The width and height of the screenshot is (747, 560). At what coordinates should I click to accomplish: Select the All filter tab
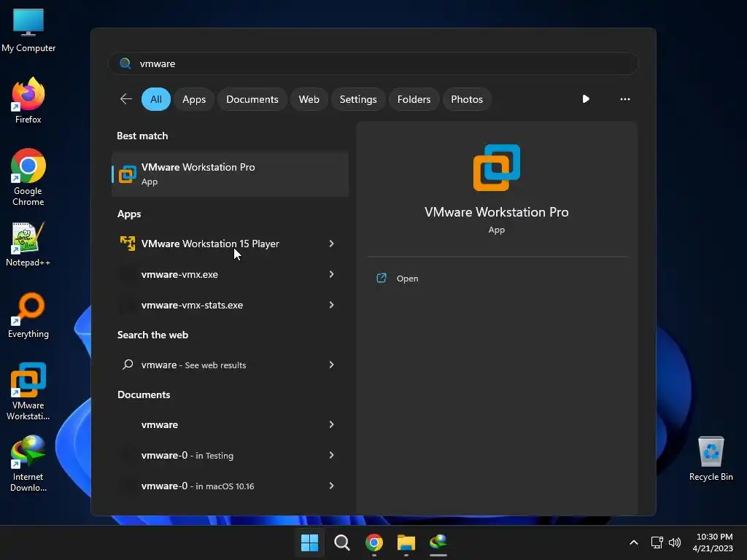[156, 99]
